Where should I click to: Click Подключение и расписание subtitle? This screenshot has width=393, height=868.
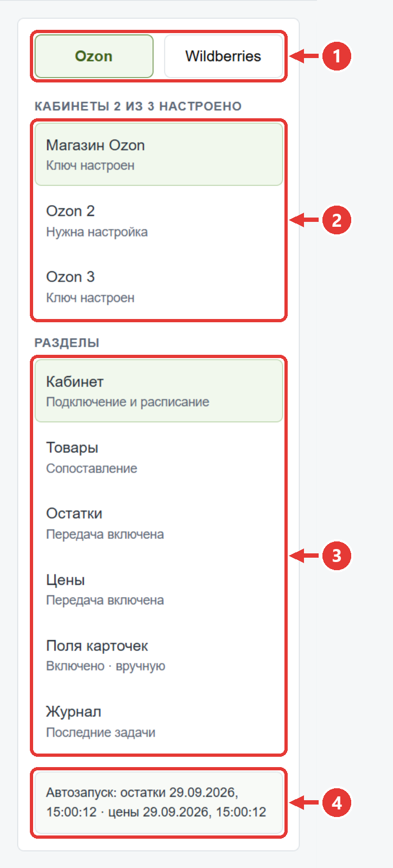coord(128,402)
